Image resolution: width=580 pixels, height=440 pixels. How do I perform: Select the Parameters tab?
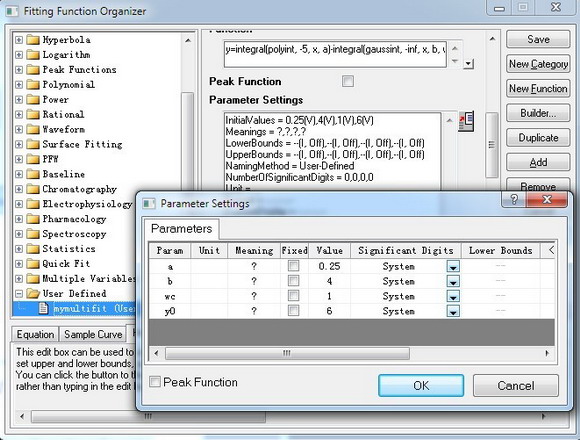(181, 229)
